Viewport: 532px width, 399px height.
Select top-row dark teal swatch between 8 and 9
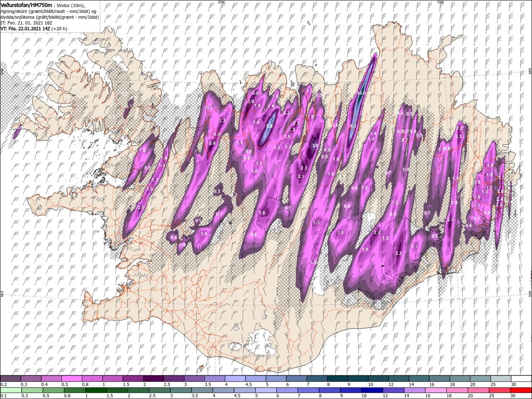click(338, 378)
